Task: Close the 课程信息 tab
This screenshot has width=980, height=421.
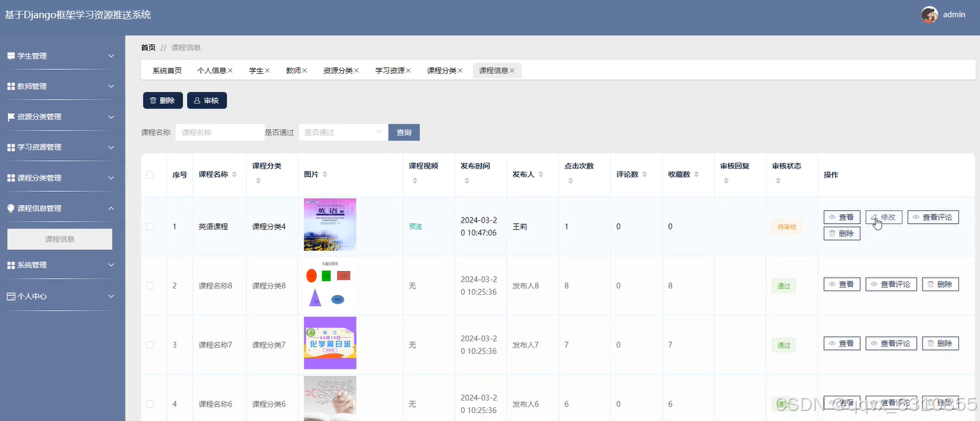Action: (512, 70)
